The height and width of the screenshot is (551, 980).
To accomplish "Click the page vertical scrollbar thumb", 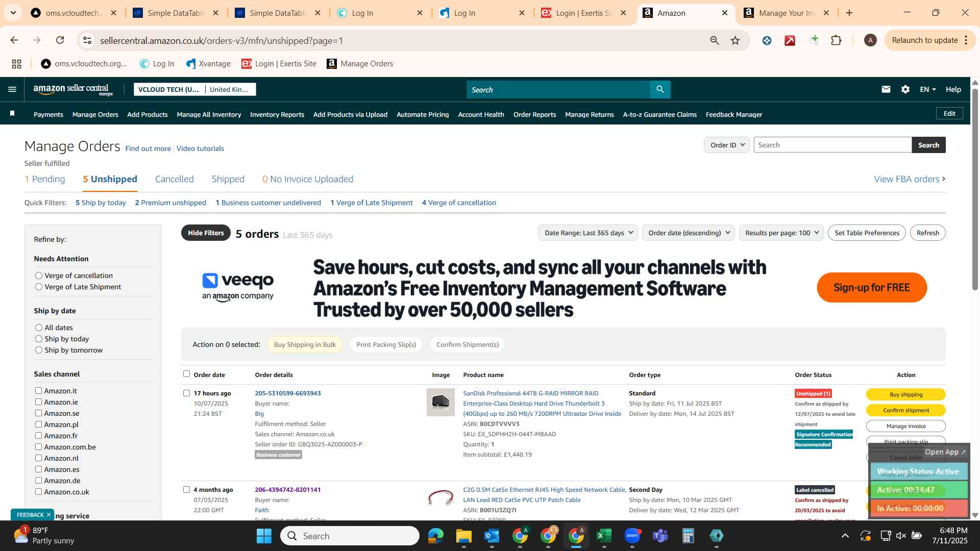I will pos(975,189).
